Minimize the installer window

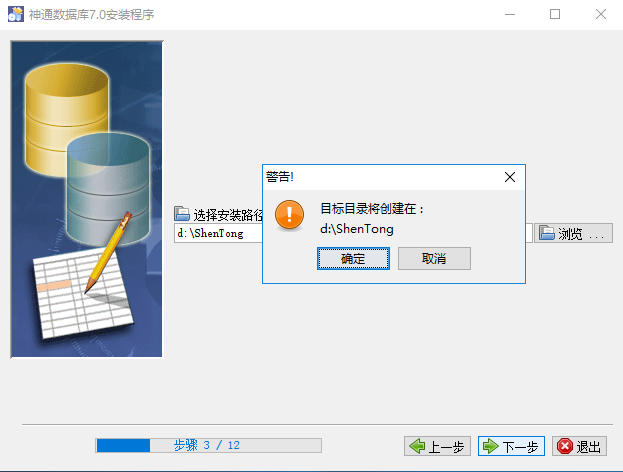pyautogui.click(x=510, y=14)
